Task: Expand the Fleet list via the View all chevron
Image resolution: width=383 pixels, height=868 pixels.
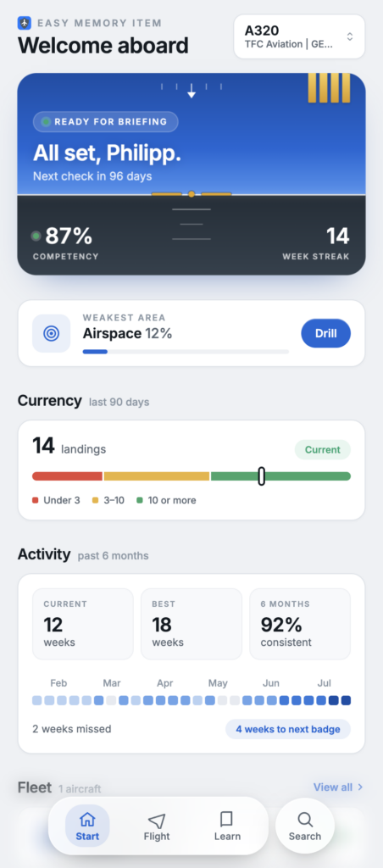Action: click(360, 787)
